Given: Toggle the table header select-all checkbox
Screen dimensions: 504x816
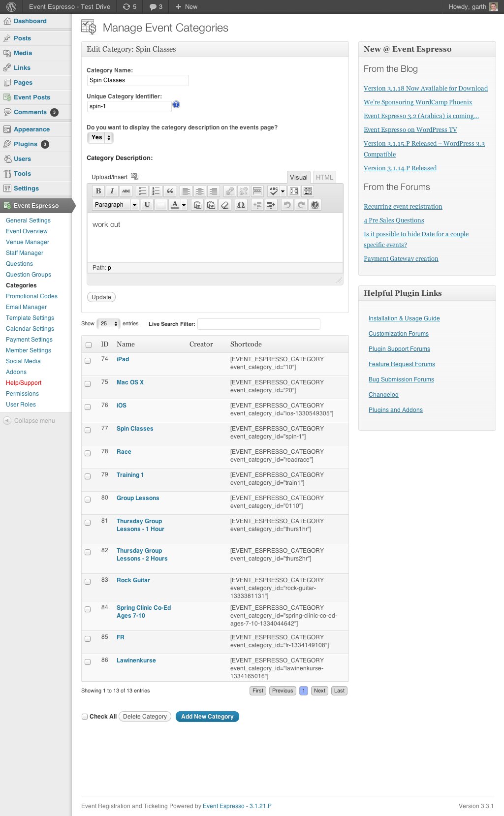Looking at the screenshot, I should coord(89,345).
